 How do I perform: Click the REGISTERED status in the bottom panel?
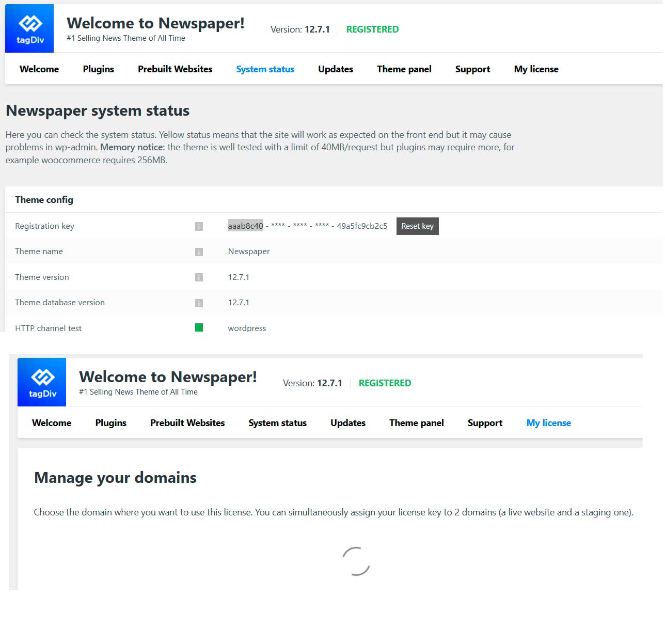click(x=385, y=383)
